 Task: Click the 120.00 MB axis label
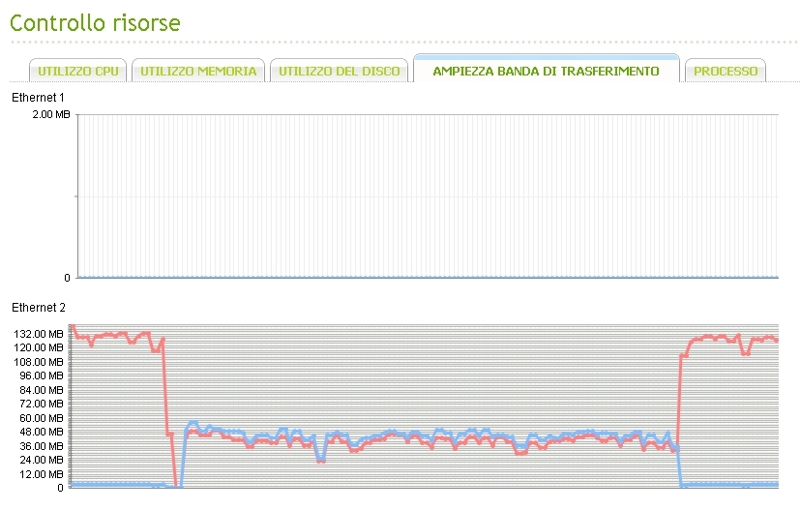click(x=39, y=347)
